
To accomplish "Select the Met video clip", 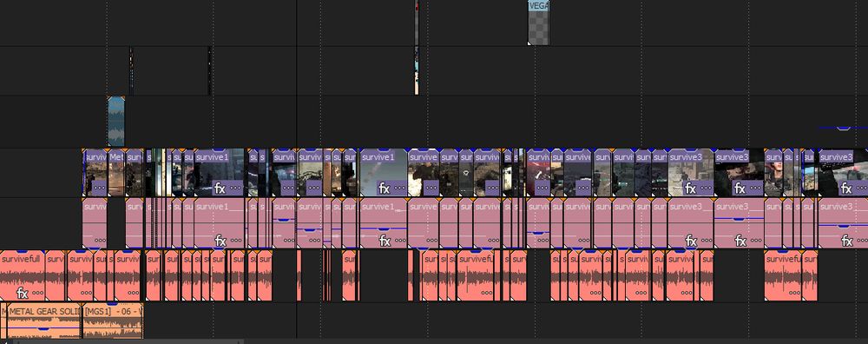I will pos(116,173).
